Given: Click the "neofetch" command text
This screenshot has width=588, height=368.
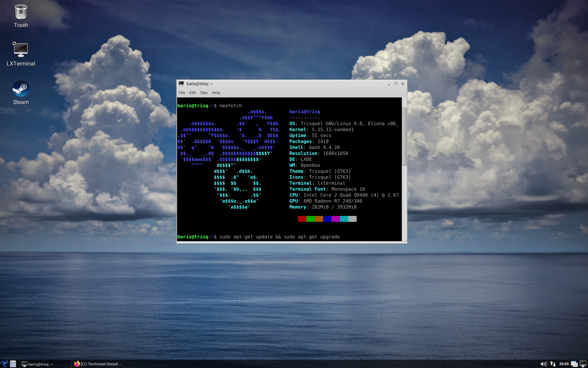Looking at the screenshot, I should (231, 106).
